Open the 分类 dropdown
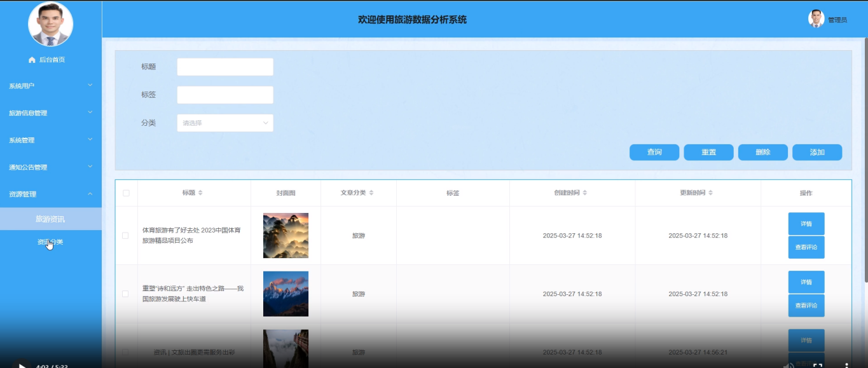 [225, 123]
